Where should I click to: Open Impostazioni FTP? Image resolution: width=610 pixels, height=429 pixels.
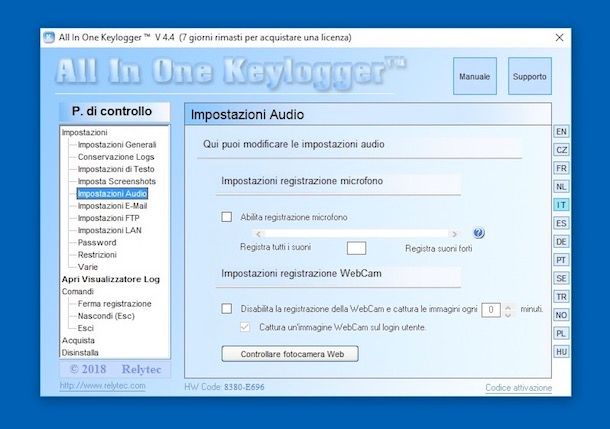tap(108, 218)
